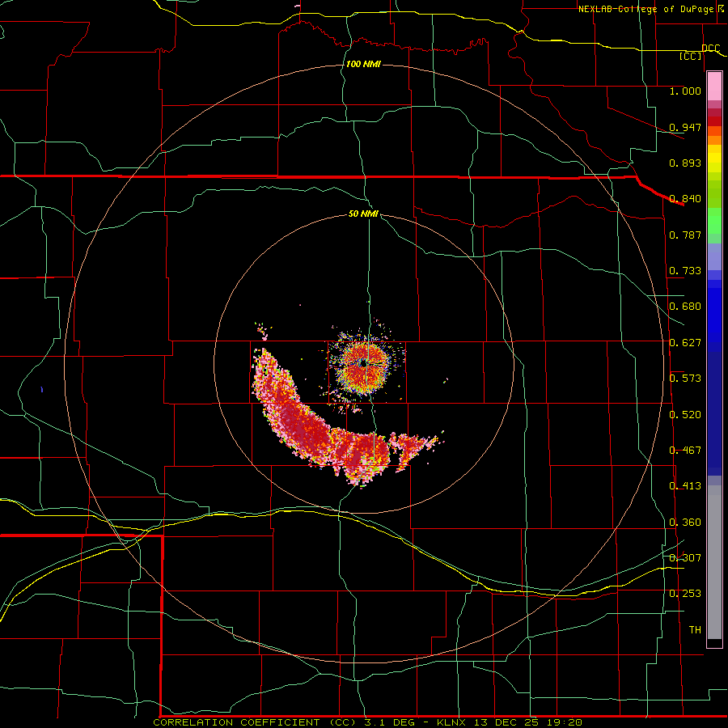
Task: Click the Correlation Coefficient caption at bottom
Action: [367, 722]
